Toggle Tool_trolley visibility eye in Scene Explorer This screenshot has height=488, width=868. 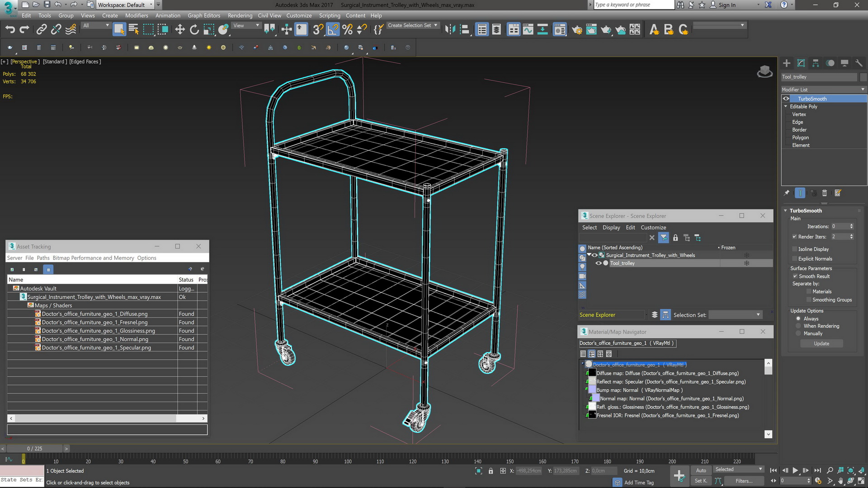pos(599,263)
